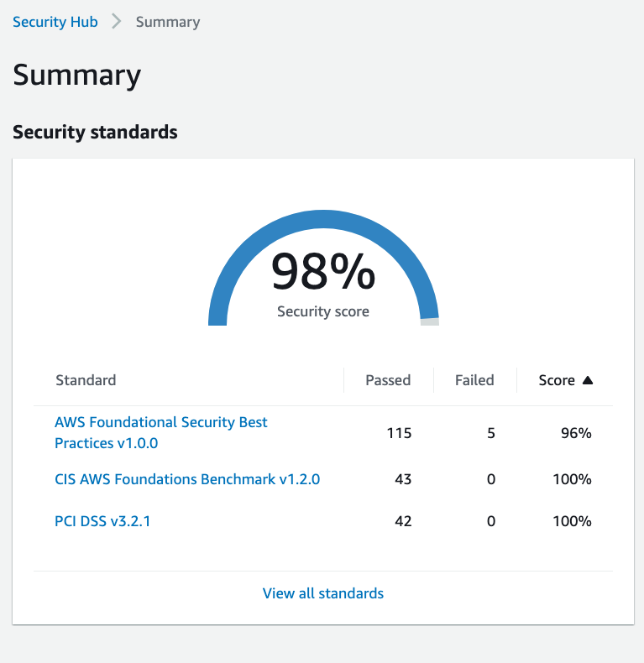The height and width of the screenshot is (663, 644).
Task: Sort by the Score column header
Action: point(557,380)
